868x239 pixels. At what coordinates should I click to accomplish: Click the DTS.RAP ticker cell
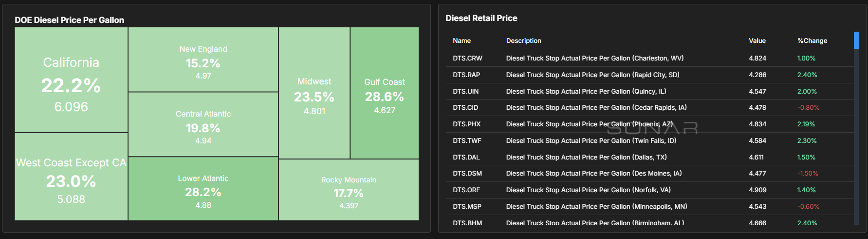point(466,75)
